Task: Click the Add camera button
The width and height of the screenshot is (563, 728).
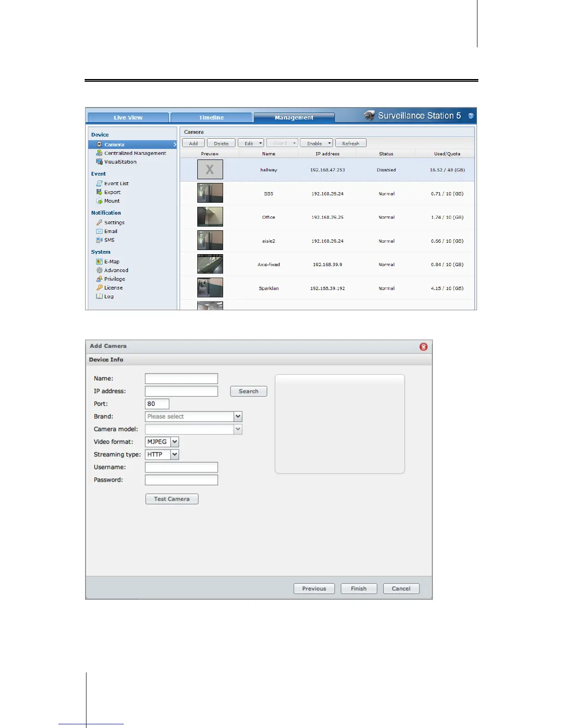Action: point(193,143)
